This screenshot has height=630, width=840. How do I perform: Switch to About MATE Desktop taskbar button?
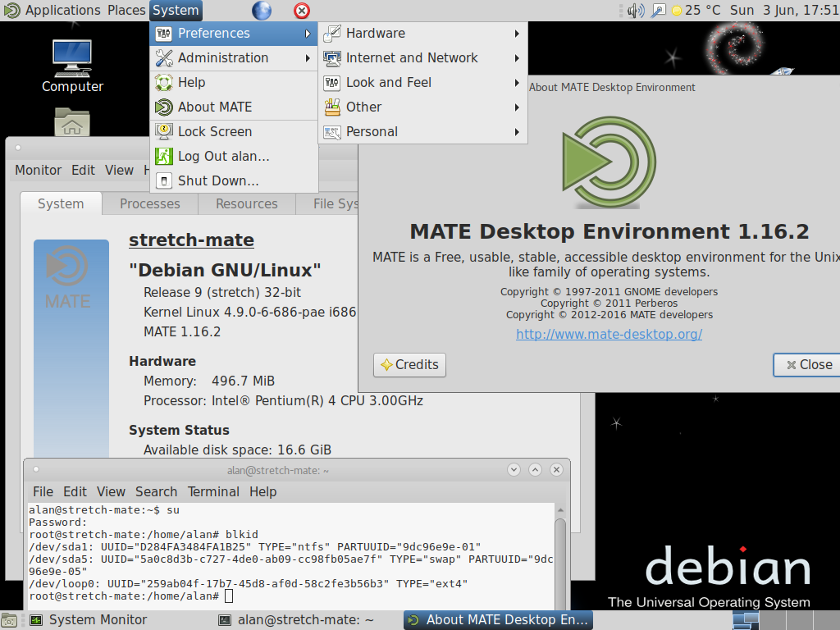498,620
